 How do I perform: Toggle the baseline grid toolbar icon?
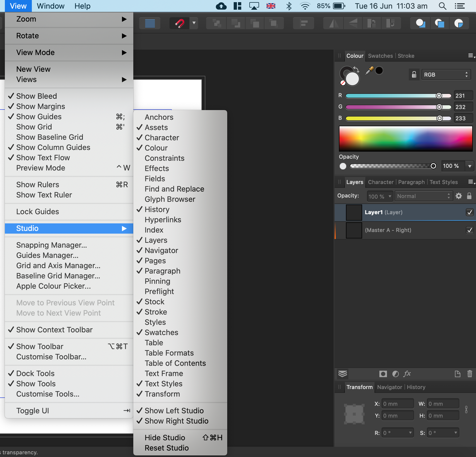click(x=150, y=23)
